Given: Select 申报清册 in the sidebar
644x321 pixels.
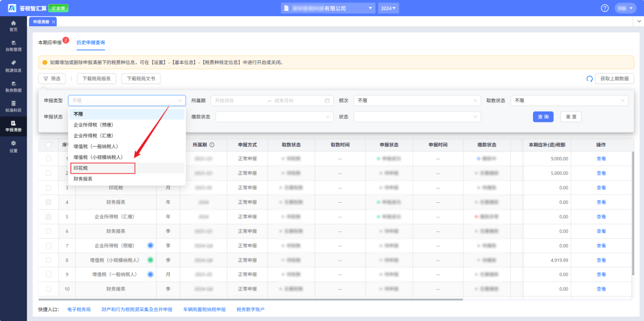Looking at the screenshot, I should pos(14,126).
